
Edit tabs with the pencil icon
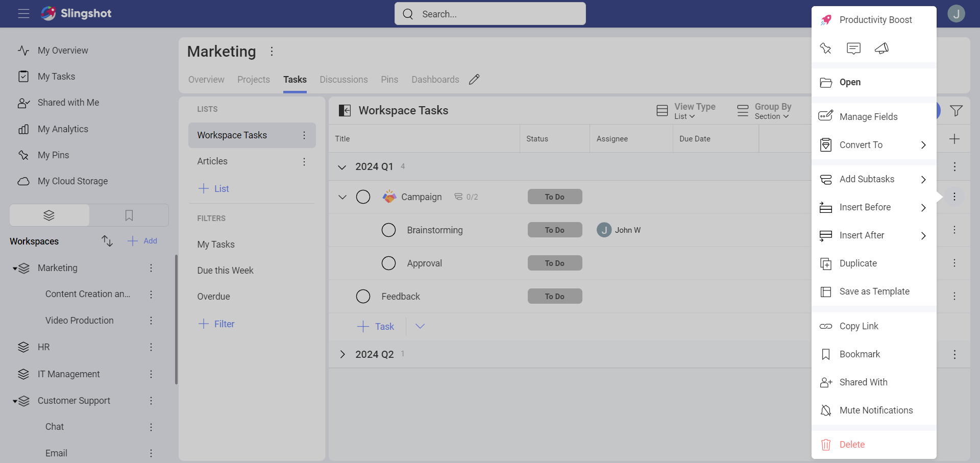click(x=474, y=79)
